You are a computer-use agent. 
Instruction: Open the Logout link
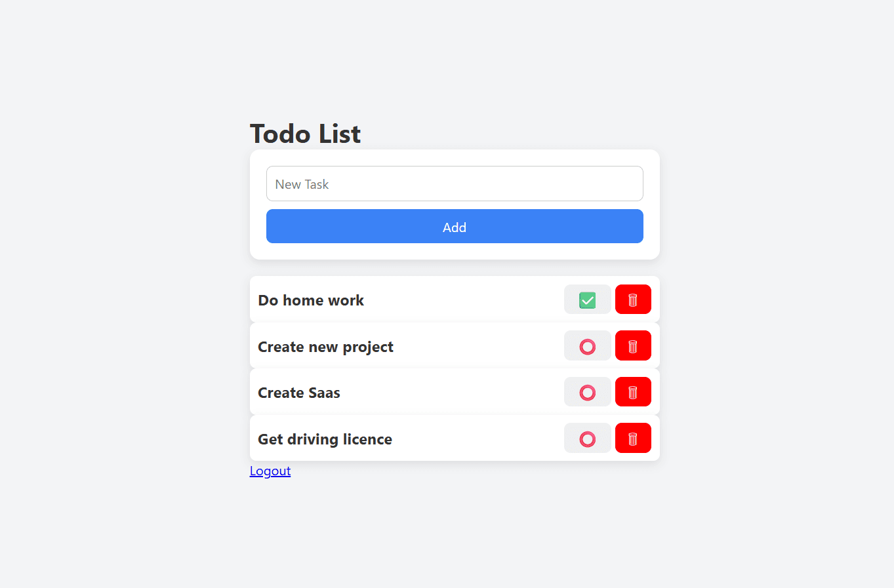coord(270,471)
